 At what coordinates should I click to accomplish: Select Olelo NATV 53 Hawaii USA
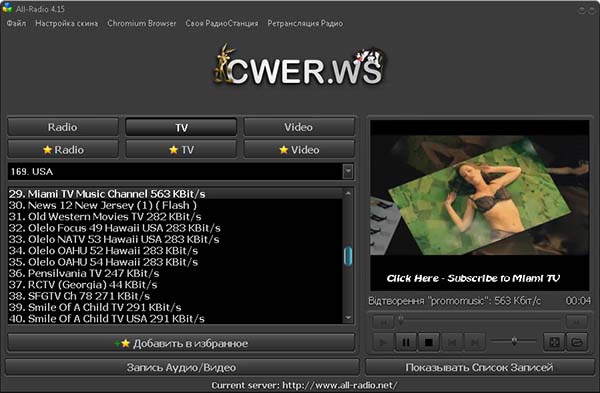(175, 239)
